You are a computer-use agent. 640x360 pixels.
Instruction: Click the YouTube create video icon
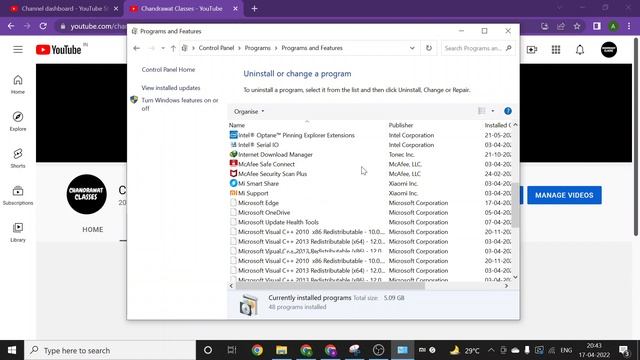pos(531,50)
